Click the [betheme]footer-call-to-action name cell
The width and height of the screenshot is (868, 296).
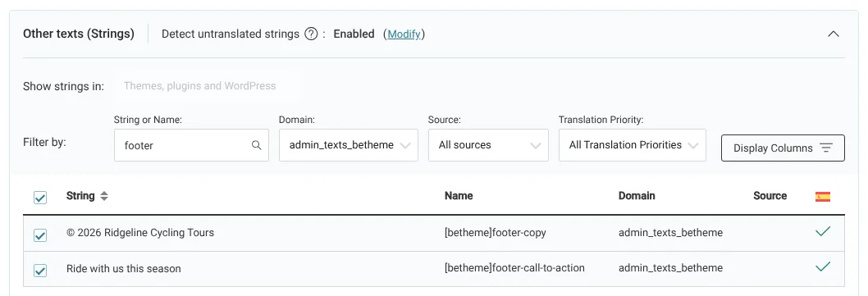point(514,268)
